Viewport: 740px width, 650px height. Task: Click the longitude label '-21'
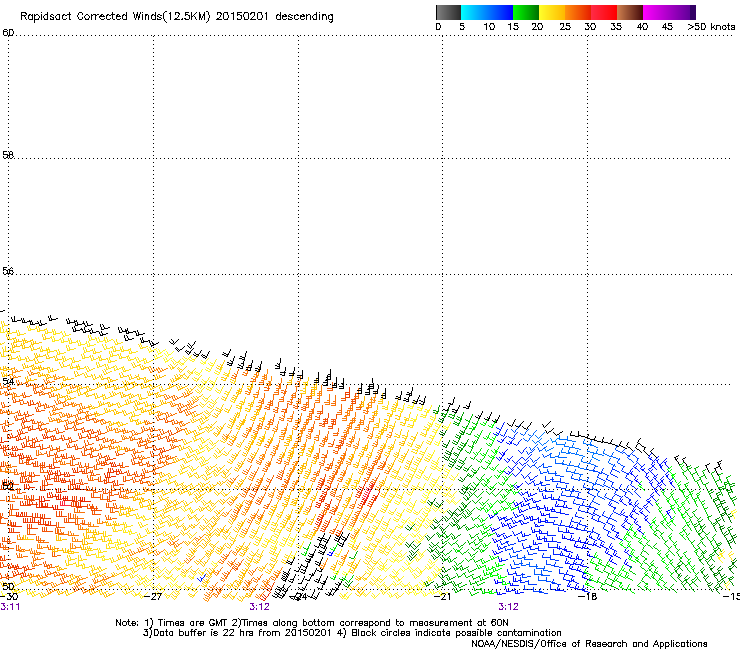click(443, 596)
